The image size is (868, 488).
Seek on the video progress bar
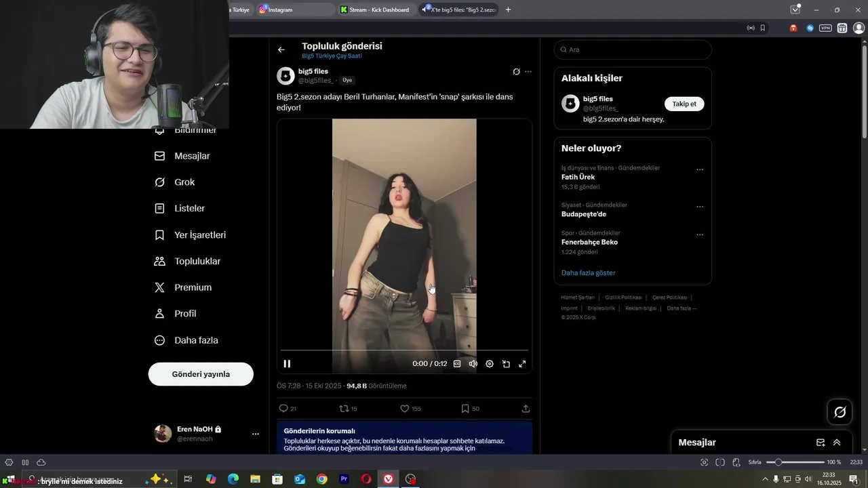click(404, 350)
